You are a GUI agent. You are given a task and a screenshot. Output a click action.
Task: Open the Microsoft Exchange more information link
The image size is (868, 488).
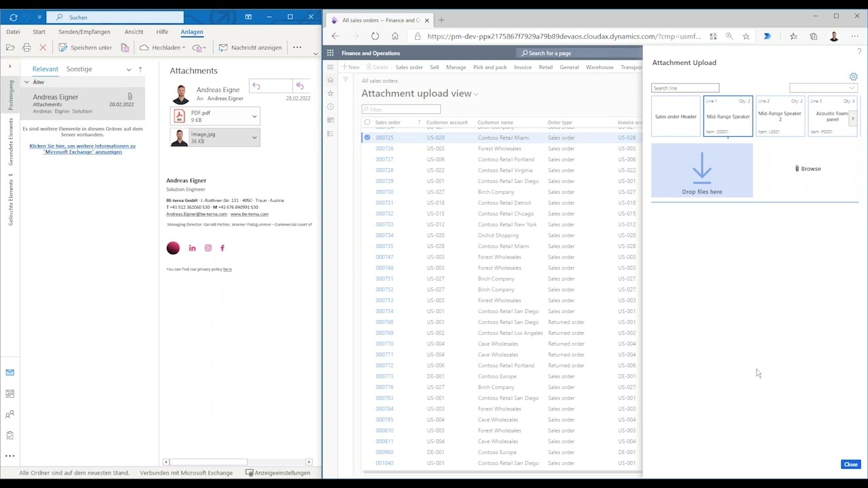(x=82, y=149)
